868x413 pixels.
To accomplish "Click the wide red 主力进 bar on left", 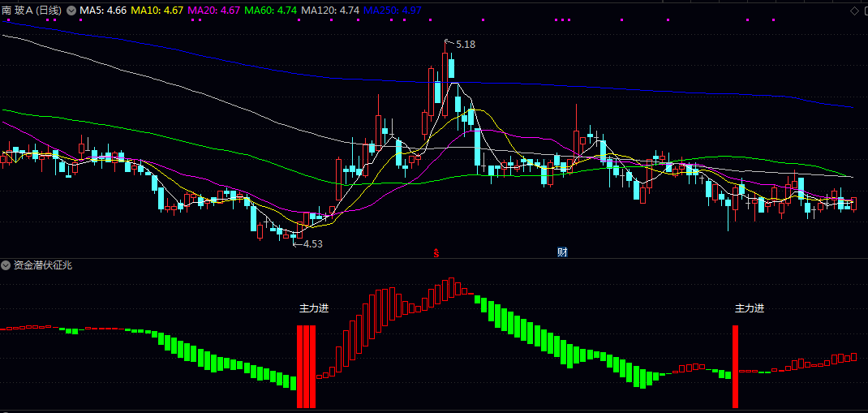I will (x=306, y=367).
